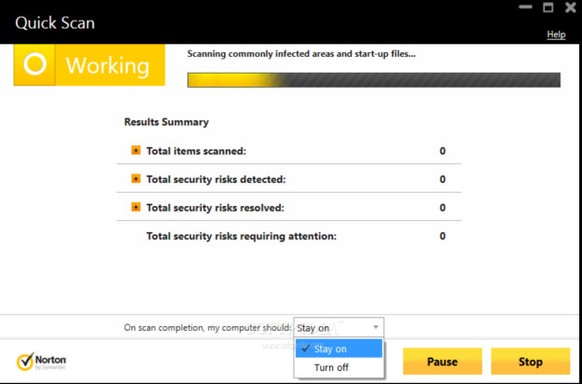Click the Quick Scan title text
This screenshot has height=384, width=582.
coord(55,23)
